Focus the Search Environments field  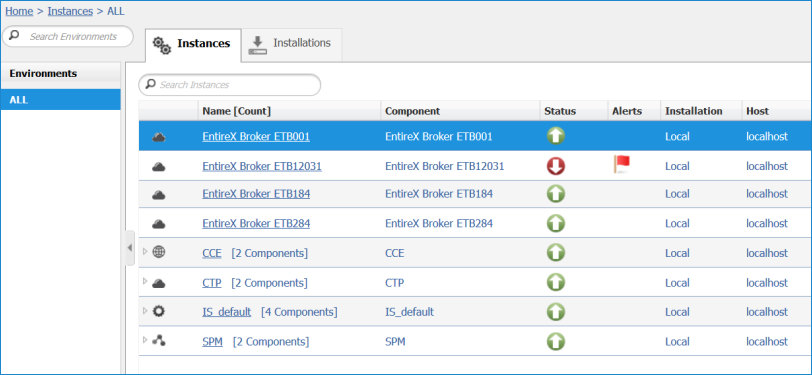[x=68, y=37]
